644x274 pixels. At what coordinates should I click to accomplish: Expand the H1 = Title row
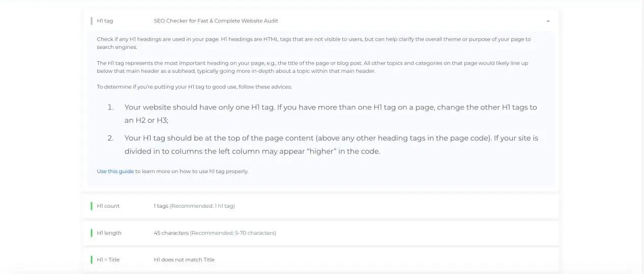(x=320, y=259)
